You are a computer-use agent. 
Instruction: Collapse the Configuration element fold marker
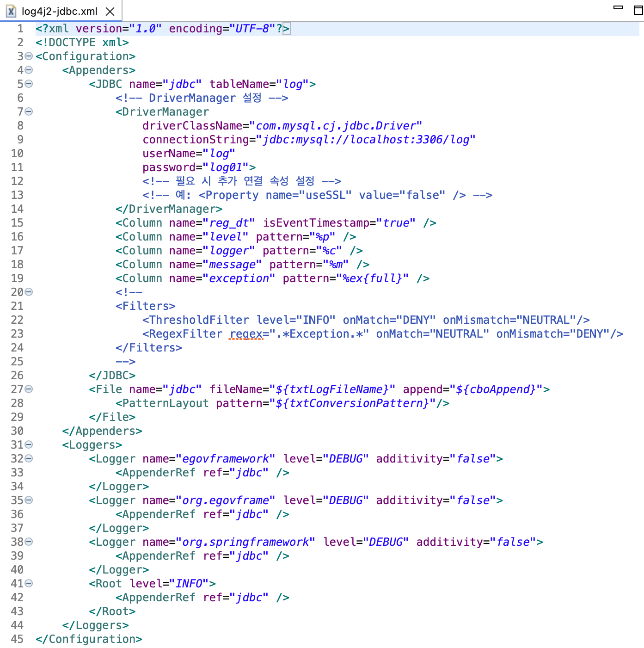click(28, 56)
